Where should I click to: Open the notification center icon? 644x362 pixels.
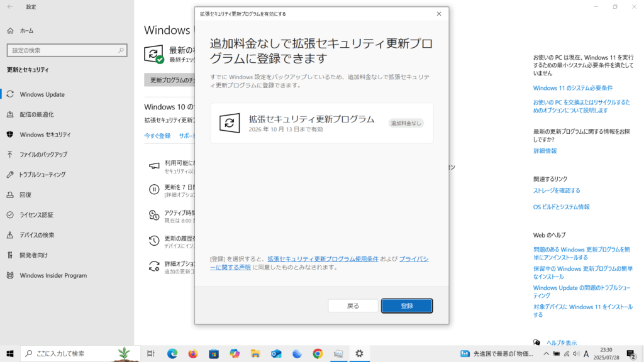[x=631, y=353]
